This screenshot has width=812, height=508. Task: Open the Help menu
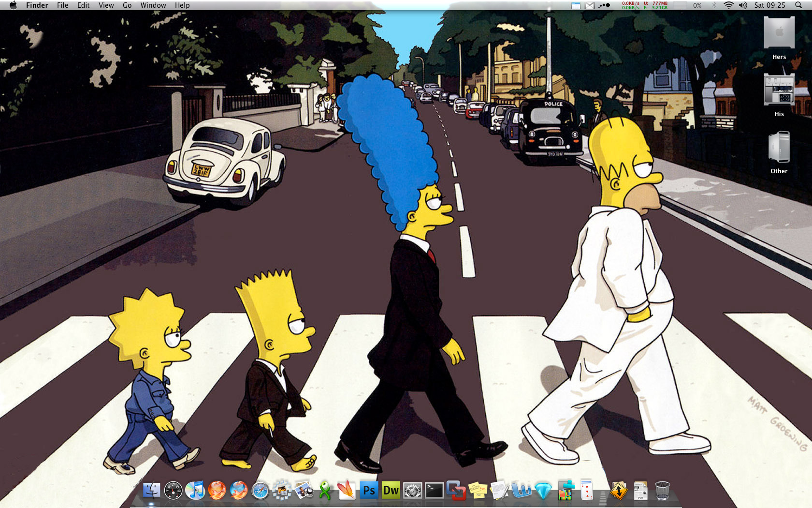coord(182,5)
